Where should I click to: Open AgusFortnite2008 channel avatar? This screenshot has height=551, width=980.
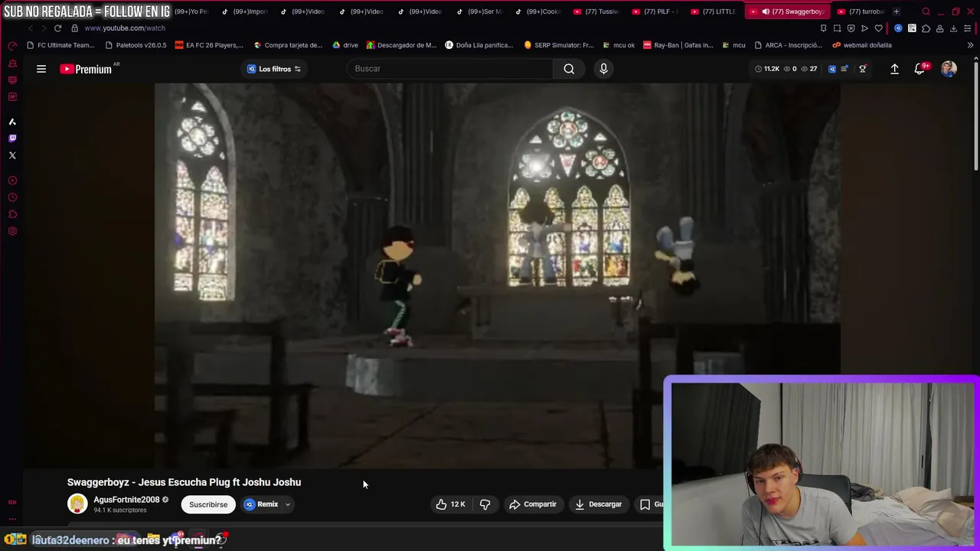(77, 504)
